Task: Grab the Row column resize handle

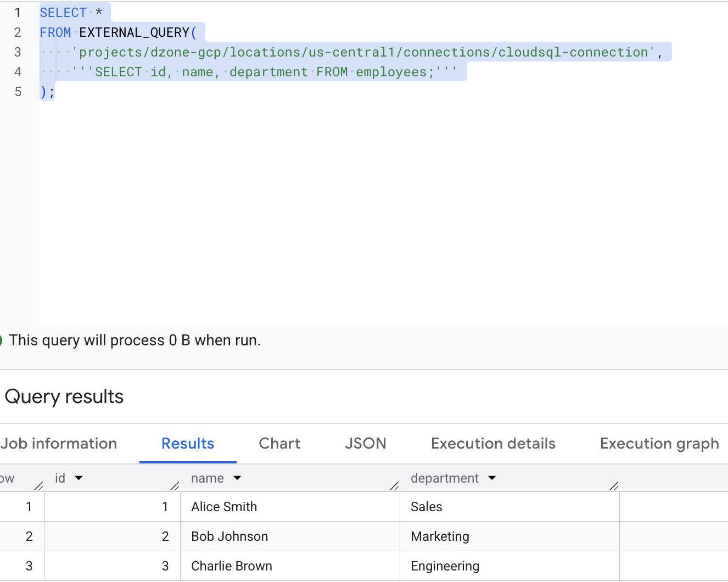Action: (x=38, y=485)
